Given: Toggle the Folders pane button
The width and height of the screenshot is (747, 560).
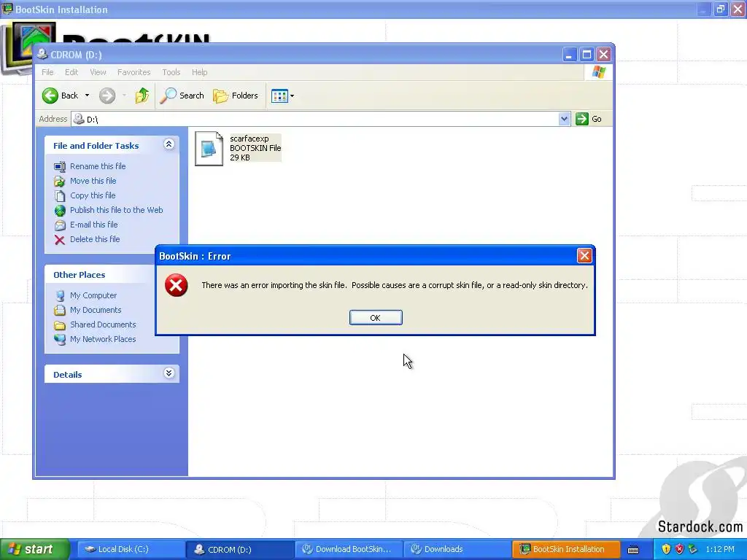Looking at the screenshot, I should [236, 96].
